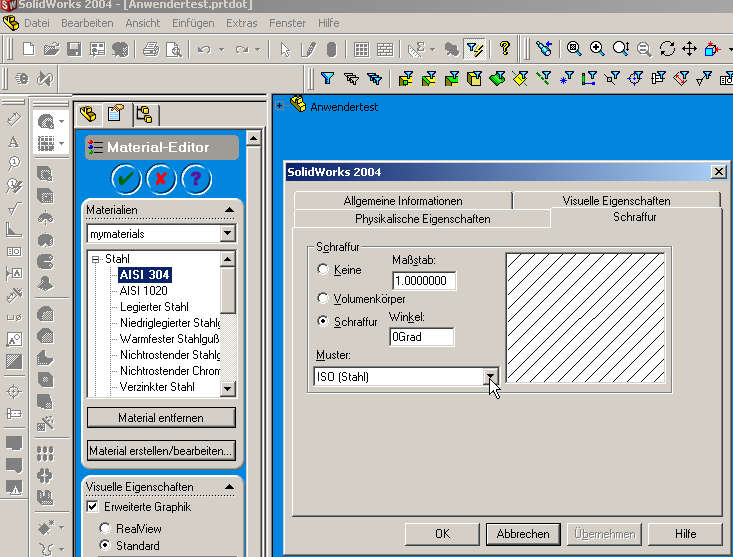Open the Undo history dropdown arrow

click(221, 49)
